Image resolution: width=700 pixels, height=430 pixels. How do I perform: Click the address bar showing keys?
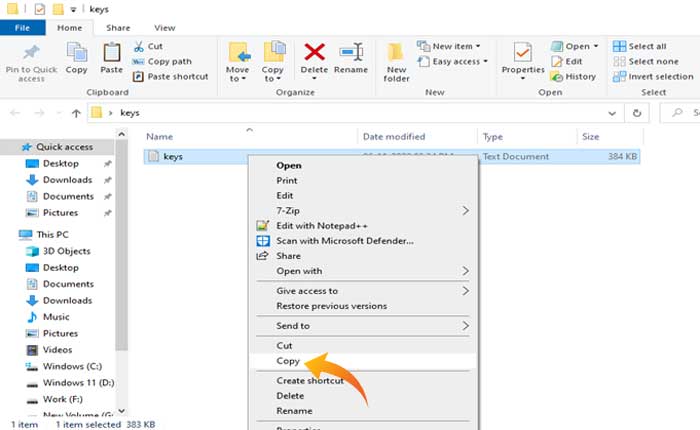[350, 113]
